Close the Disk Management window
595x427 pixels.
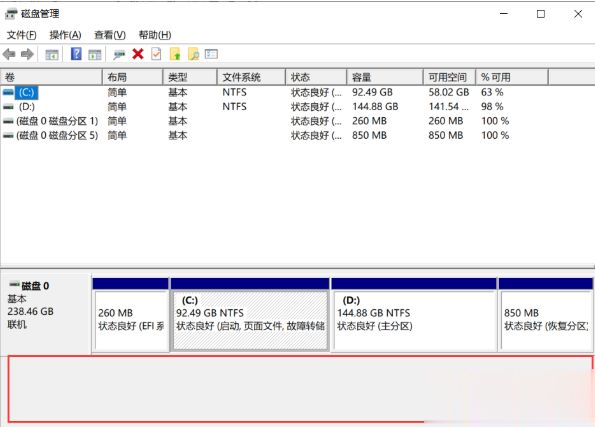pos(578,14)
